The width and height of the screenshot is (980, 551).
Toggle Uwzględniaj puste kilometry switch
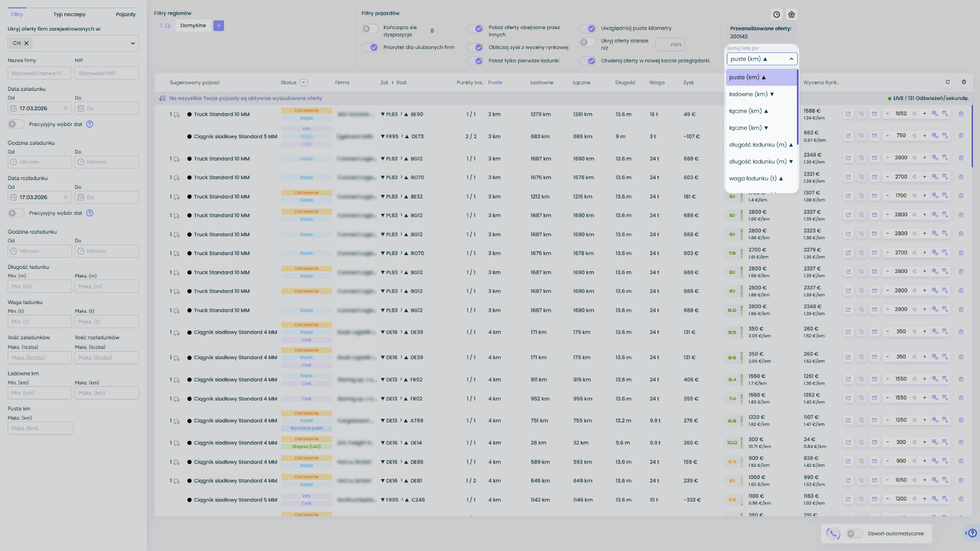(x=587, y=29)
